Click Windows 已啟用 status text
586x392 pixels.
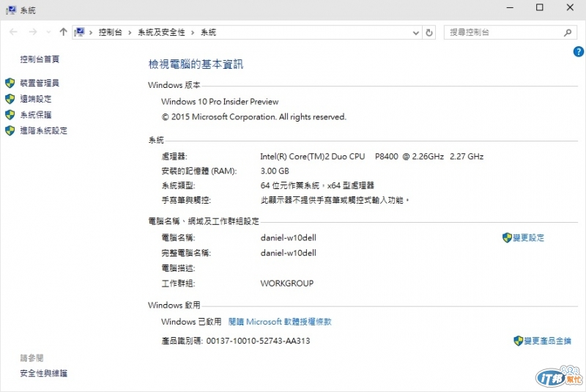pos(191,322)
